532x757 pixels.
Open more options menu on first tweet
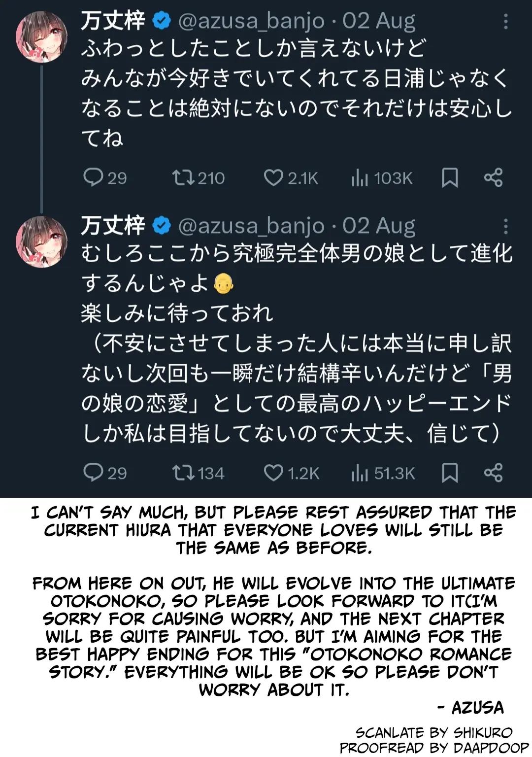505,21
